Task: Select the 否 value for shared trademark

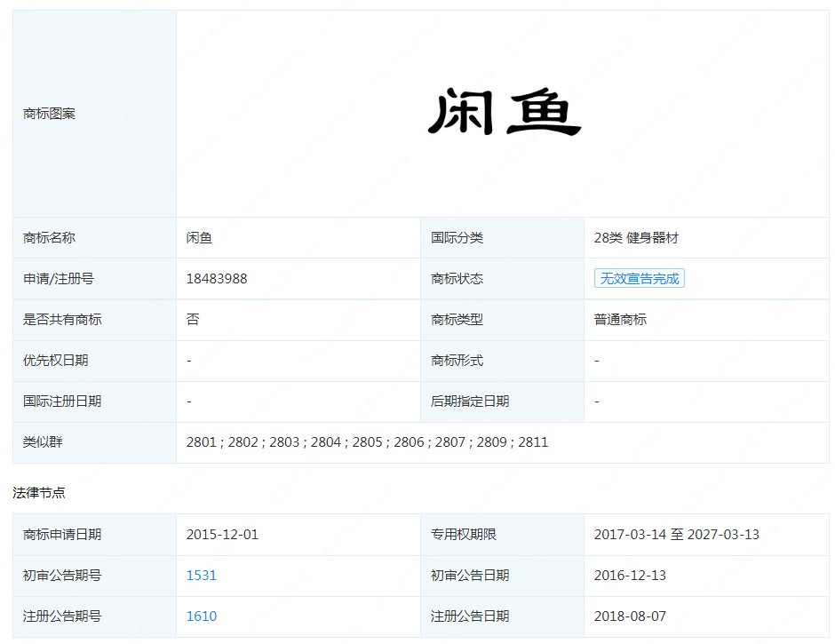Action: (x=193, y=320)
